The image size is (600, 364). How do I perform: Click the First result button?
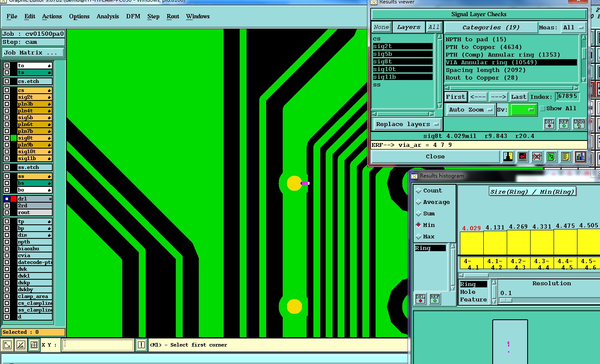click(456, 97)
